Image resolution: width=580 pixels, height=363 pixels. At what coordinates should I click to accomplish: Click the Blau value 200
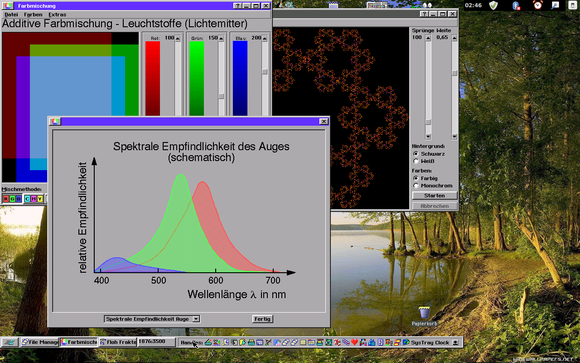click(x=256, y=38)
